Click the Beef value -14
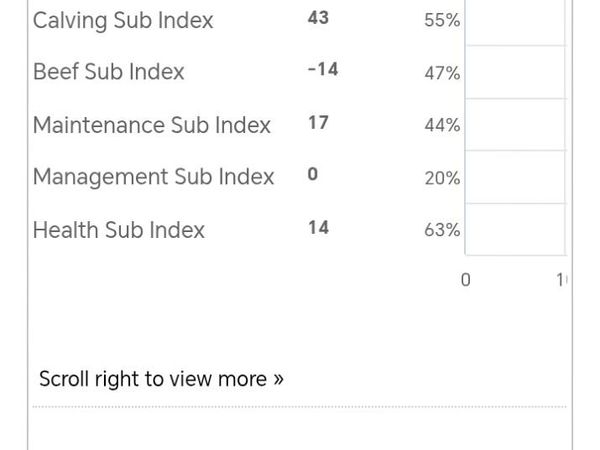This screenshot has height=450, width=600. click(x=322, y=70)
